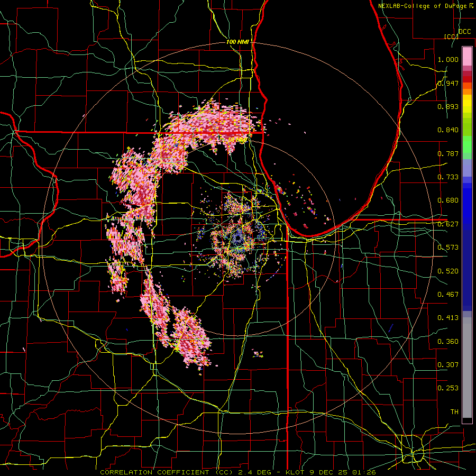Screen dimensions: 476x476
Task: Pick the pink segment of the color scale
Action: click(467, 56)
